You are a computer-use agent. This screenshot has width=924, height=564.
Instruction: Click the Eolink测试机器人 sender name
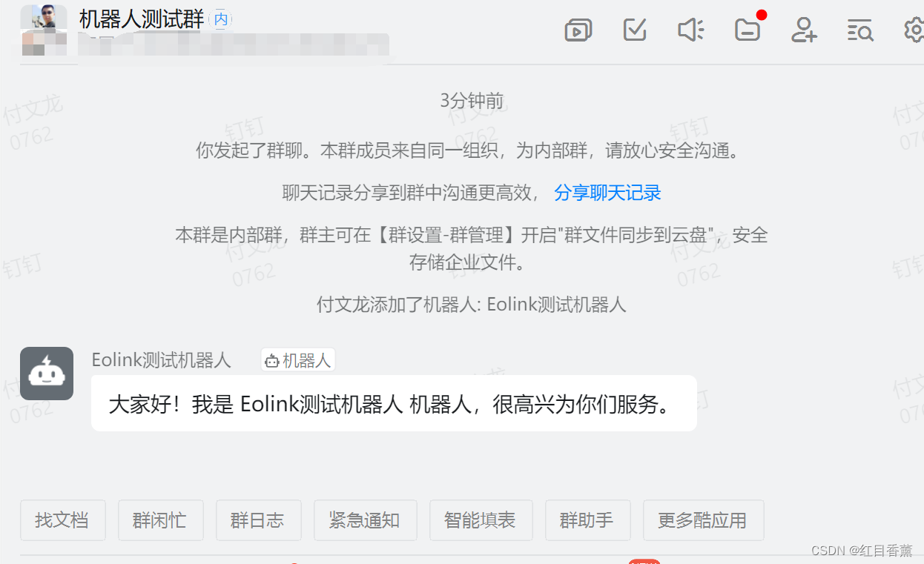162,360
